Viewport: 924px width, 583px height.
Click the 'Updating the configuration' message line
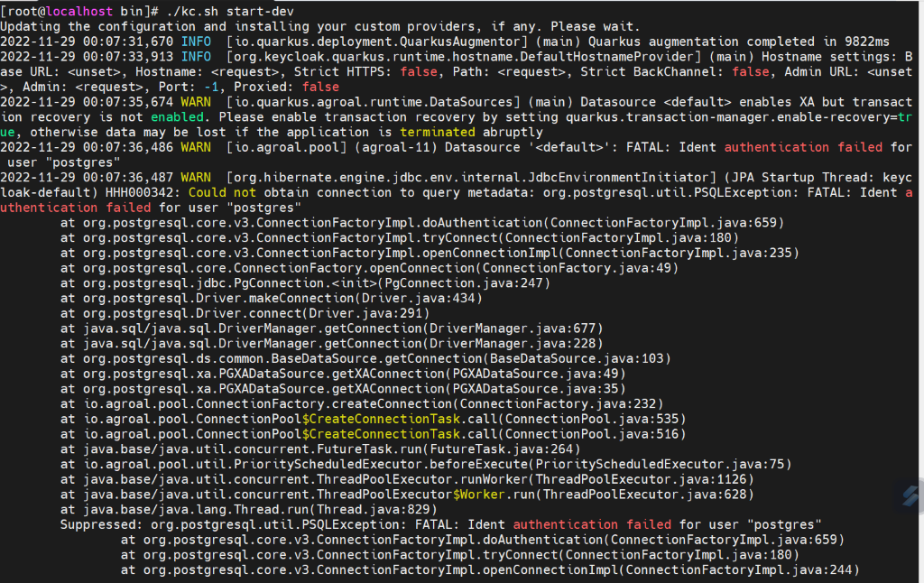(320, 26)
